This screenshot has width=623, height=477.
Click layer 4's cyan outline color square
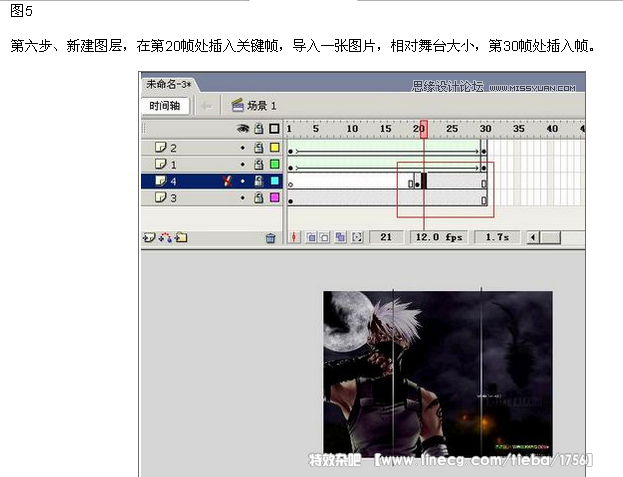coord(275,181)
